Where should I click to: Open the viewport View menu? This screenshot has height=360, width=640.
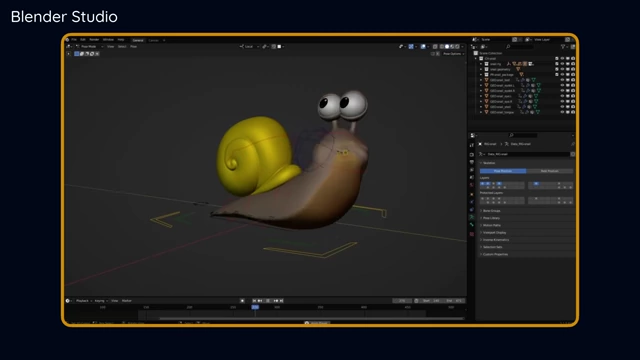tap(110, 47)
